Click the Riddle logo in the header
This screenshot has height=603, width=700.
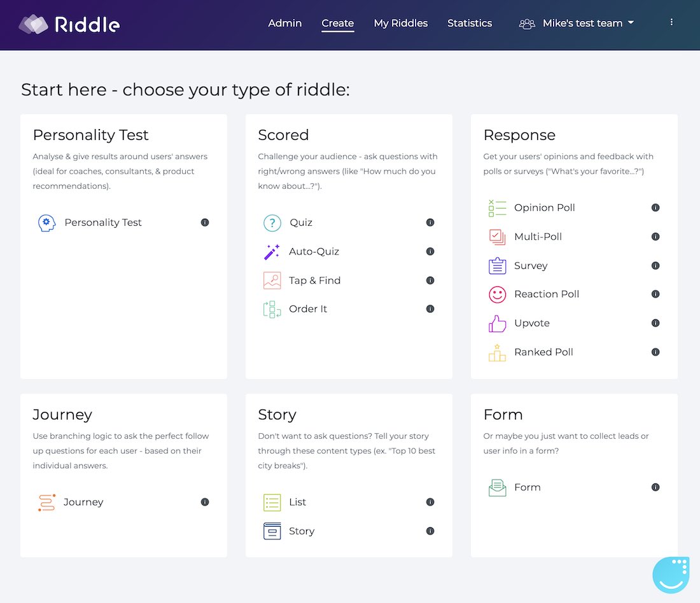[69, 24]
